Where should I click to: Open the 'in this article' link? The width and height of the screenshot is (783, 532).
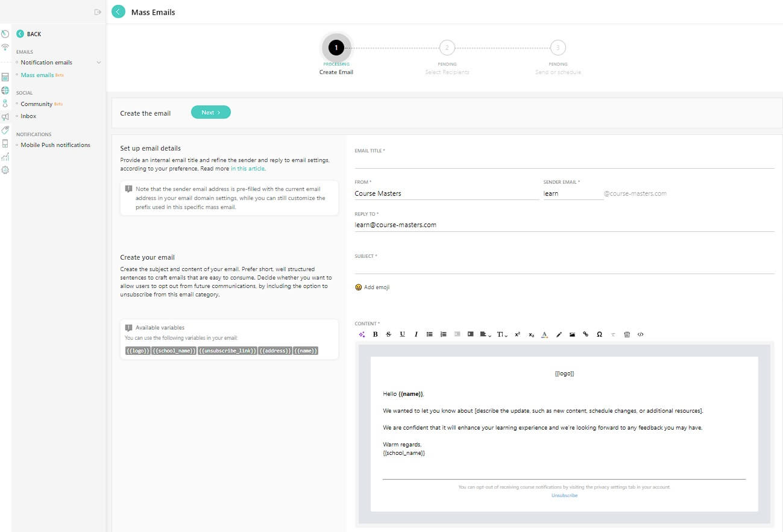(x=248, y=169)
